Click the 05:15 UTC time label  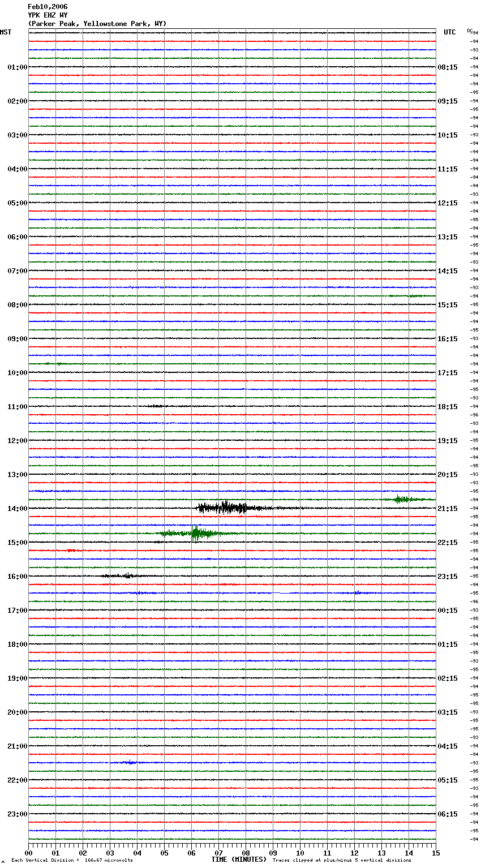tap(448, 780)
